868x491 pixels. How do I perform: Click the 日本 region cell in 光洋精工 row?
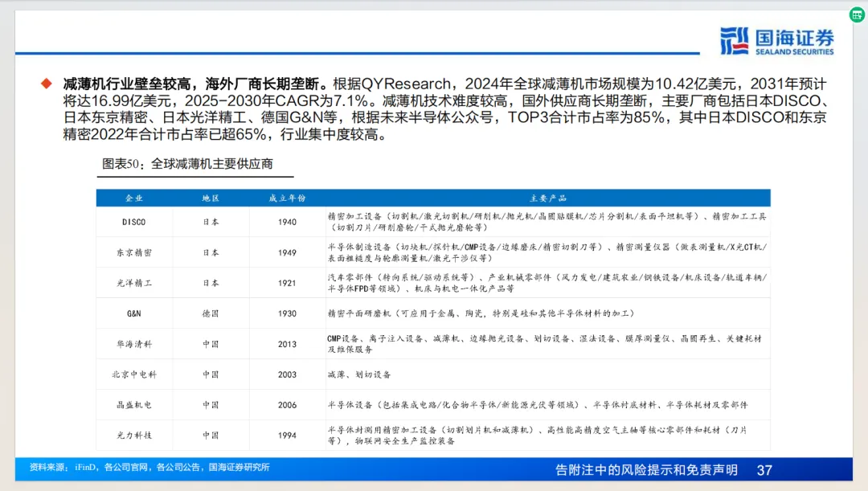(x=211, y=283)
